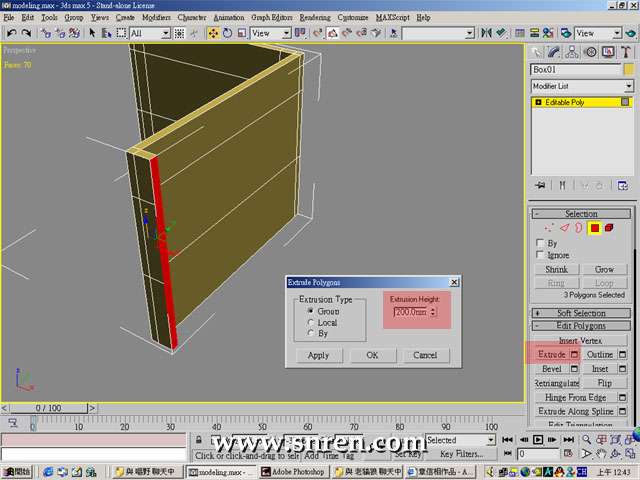
Task: Switch to Vertex sub-object selection
Action: [x=549, y=228]
